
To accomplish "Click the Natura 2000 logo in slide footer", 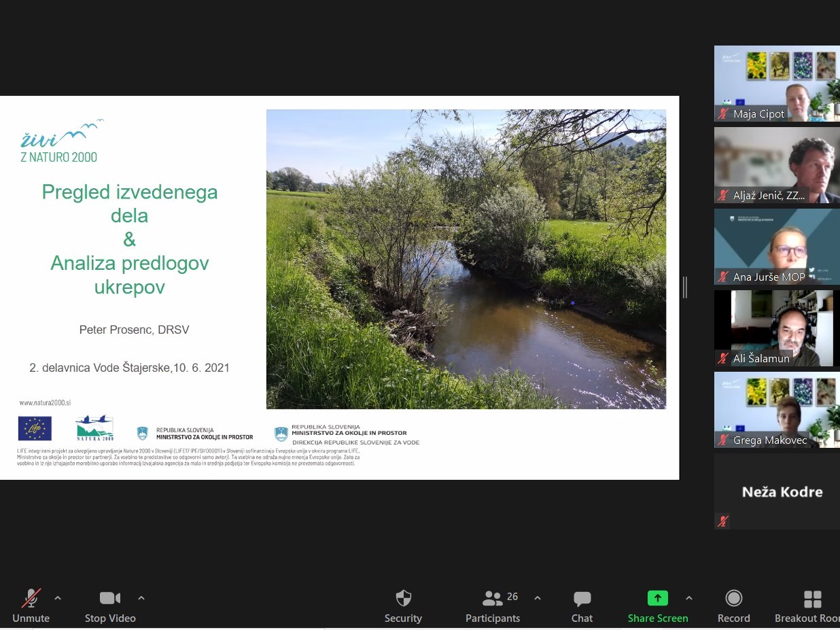I will 94,428.
